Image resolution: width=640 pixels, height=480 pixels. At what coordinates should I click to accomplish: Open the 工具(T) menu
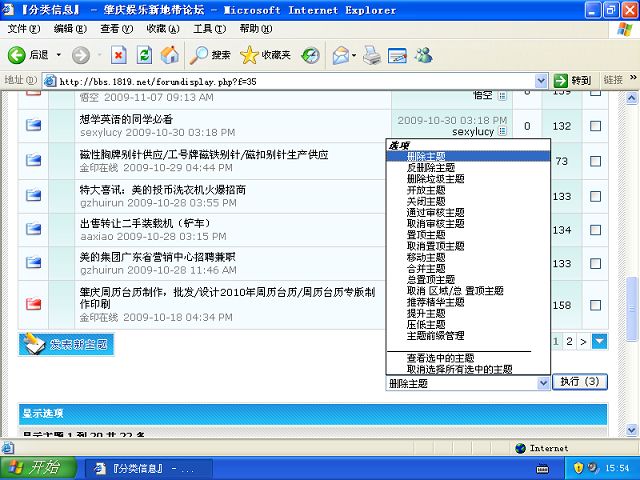coord(209,29)
